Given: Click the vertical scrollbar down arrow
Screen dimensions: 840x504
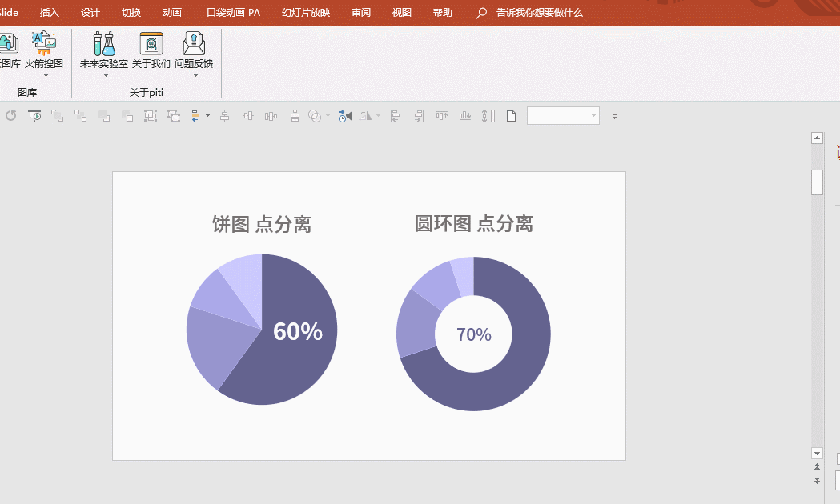Looking at the screenshot, I should click(x=817, y=453).
